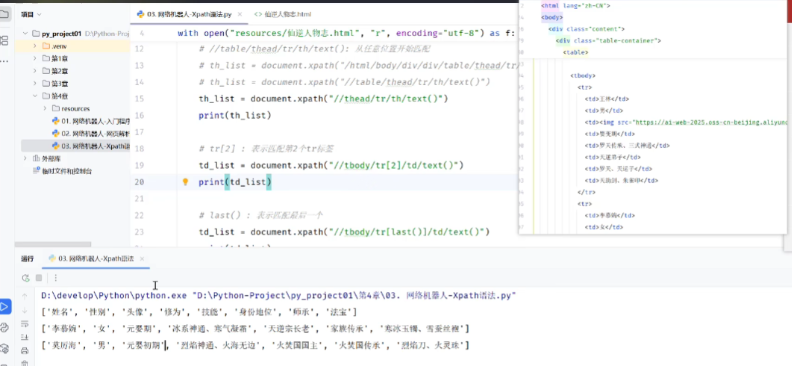Viewport: 792px width, 367px height.
Task: Select 02. 网络机器人 file in tree
Action: click(x=91, y=133)
